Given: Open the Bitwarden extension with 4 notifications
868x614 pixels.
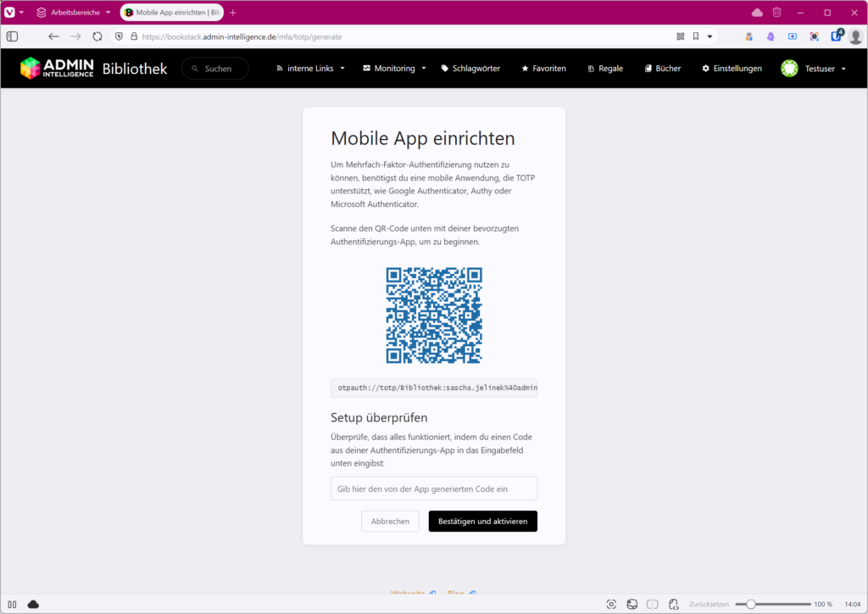Looking at the screenshot, I should click(836, 36).
